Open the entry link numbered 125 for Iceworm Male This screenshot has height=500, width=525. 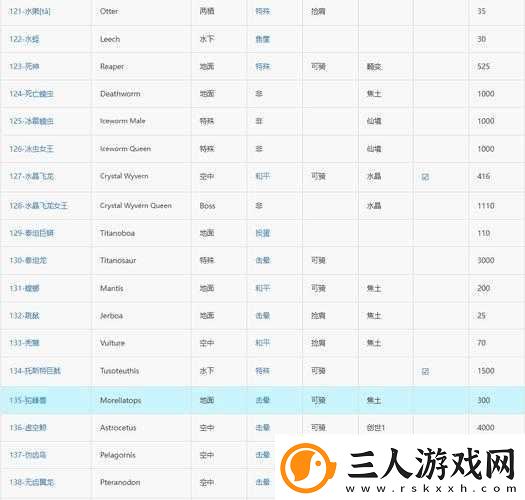pos(31,121)
